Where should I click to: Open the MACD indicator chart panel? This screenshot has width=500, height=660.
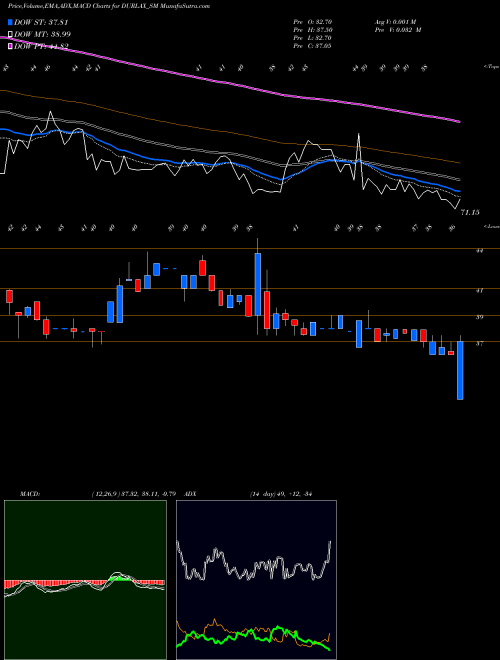pos(85,580)
